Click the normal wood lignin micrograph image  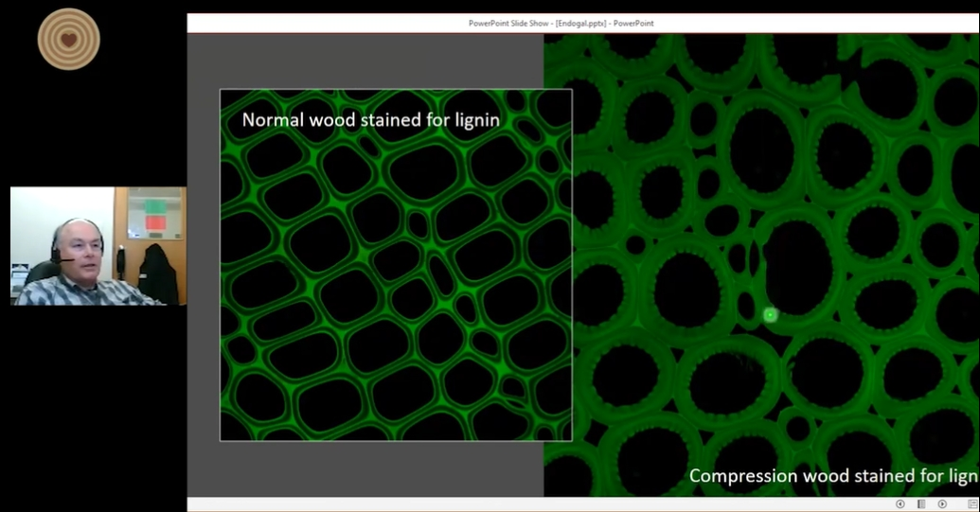coord(396,265)
